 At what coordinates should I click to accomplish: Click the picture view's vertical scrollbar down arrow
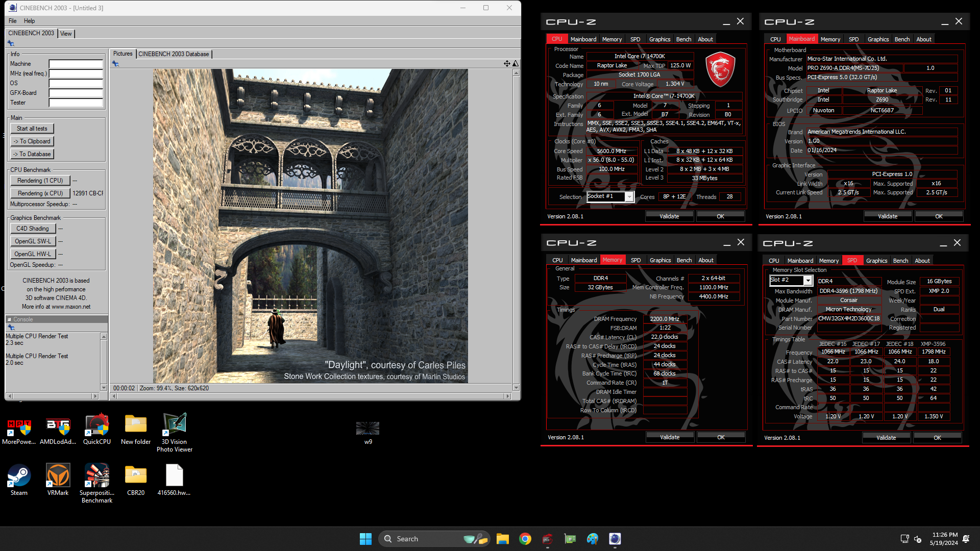pos(516,388)
